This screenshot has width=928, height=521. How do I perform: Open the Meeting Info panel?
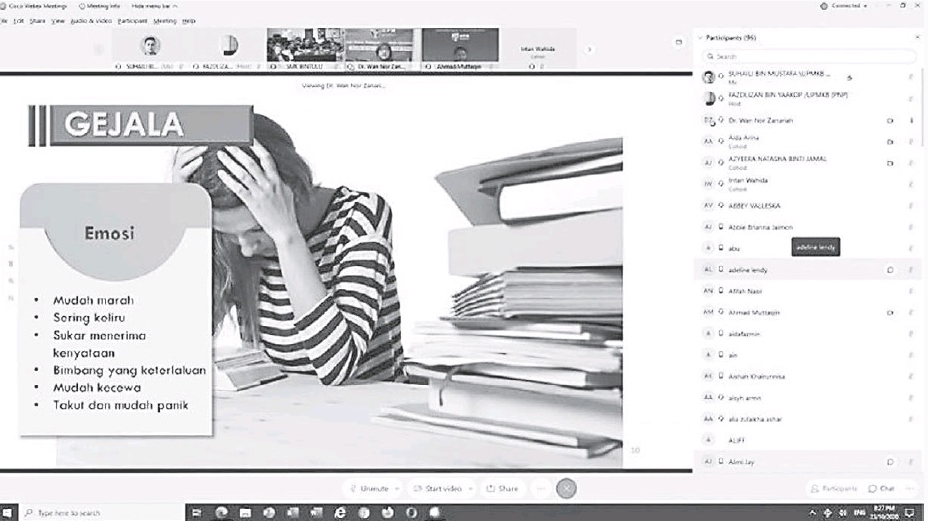(99, 6)
